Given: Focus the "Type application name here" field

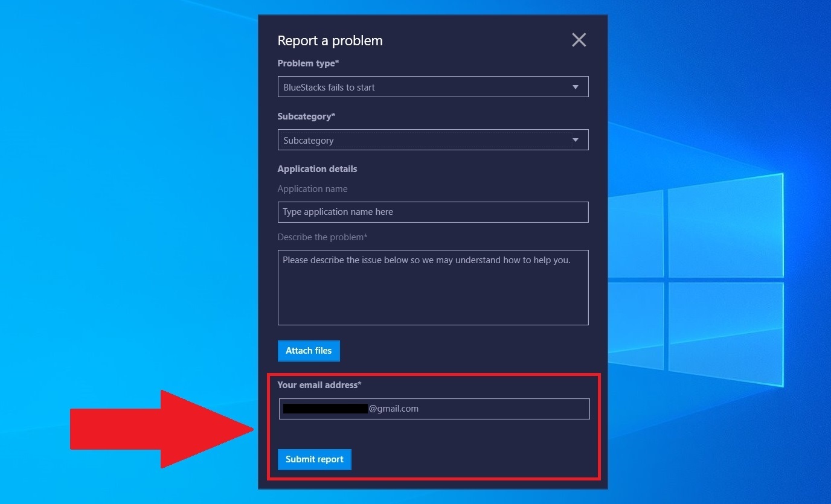Looking at the screenshot, I should point(433,212).
